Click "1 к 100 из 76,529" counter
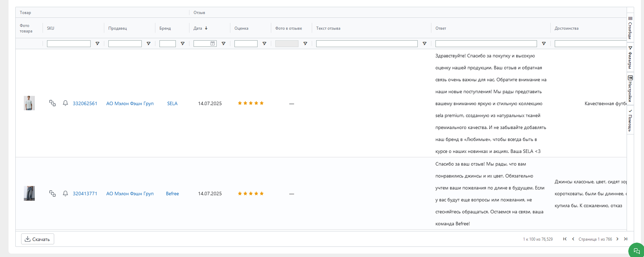This screenshot has width=644, height=257. [x=538, y=239]
